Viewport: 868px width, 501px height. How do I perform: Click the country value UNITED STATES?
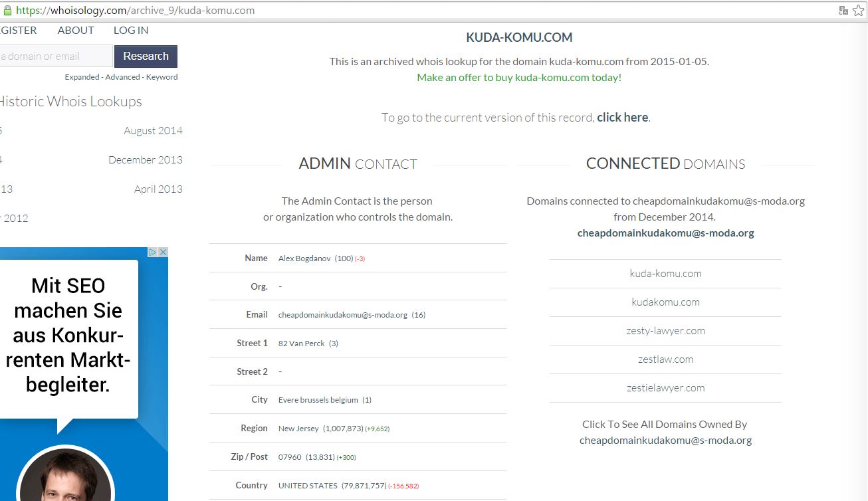308,486
